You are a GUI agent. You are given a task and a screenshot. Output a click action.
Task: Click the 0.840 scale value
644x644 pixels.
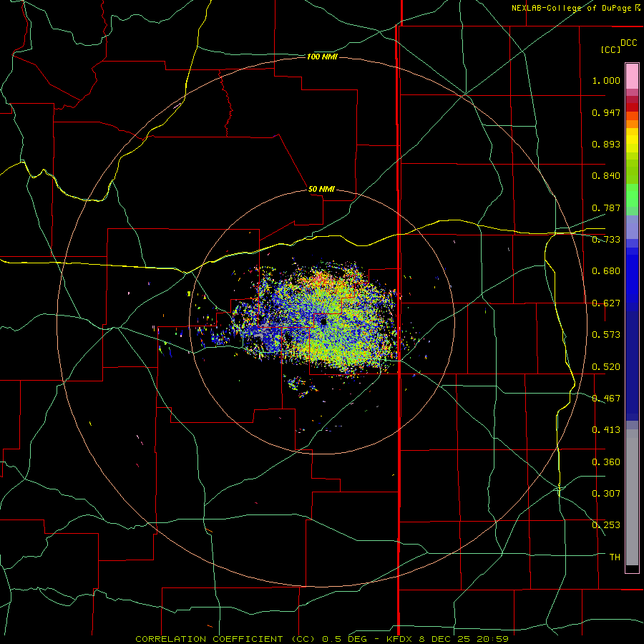(606, 176)
